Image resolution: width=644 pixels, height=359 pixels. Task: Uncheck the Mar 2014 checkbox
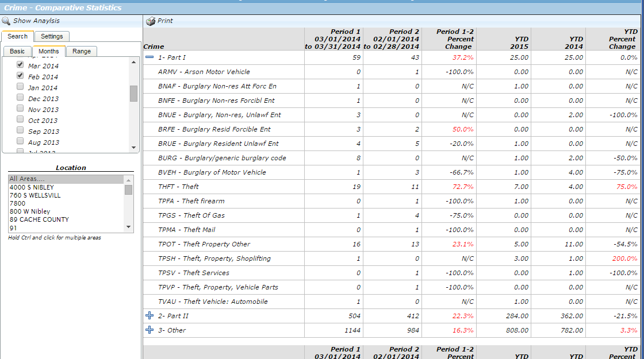tap(20, 65)
